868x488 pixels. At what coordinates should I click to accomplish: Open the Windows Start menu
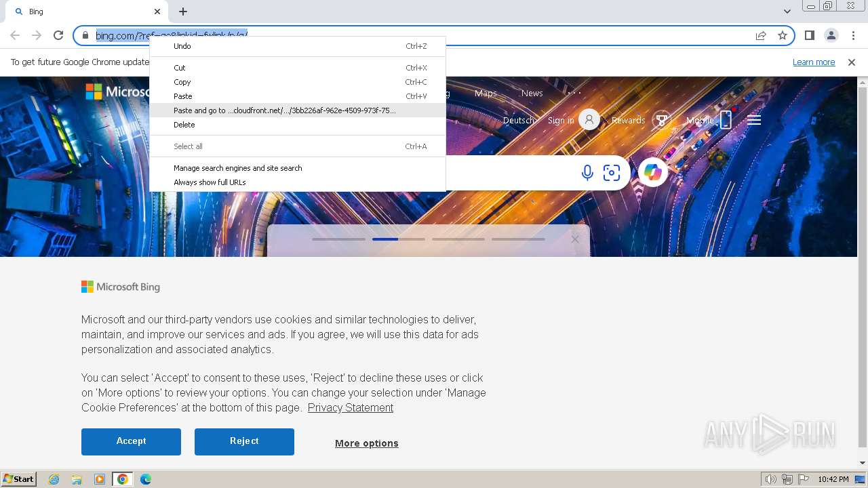coord(19,479)
